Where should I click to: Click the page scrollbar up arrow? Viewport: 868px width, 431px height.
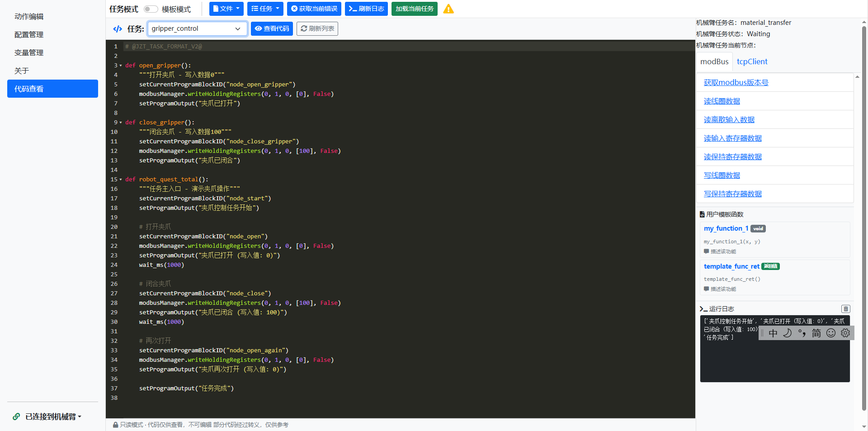point(864,21)
